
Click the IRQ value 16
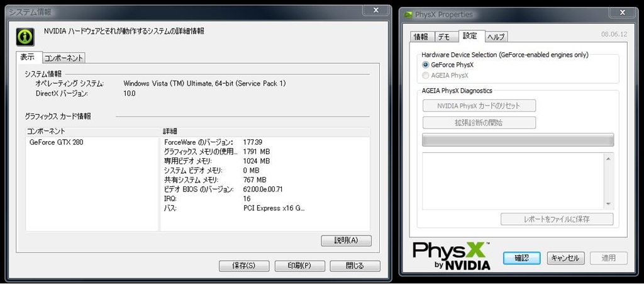pos(247,199)
